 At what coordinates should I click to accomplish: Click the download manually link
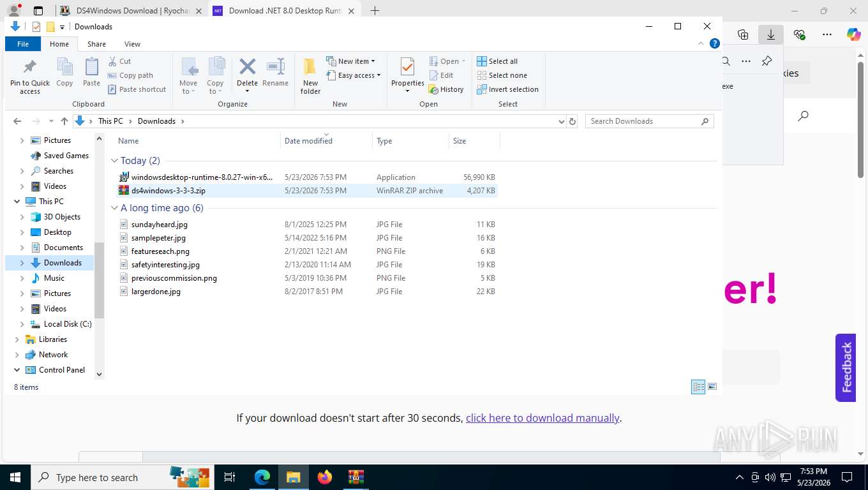[542, 418]
